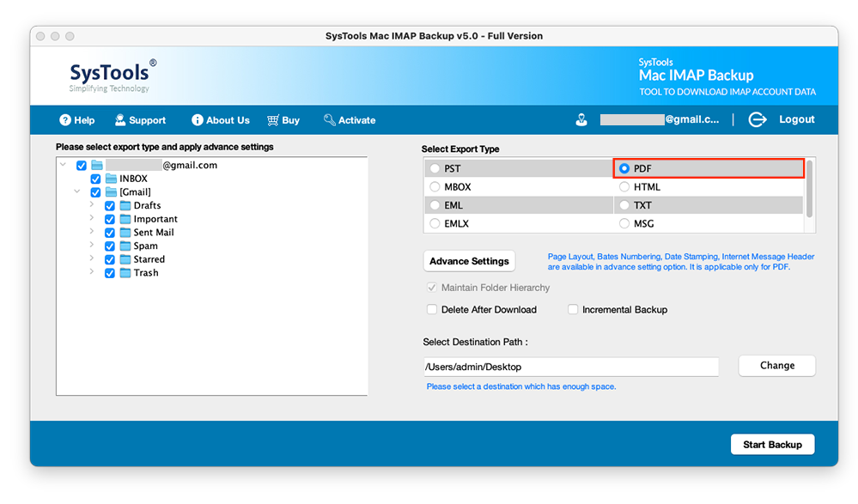Click the About Us info icon
The width and height of the screenshot is (858, 504).
click(x=197, y=120)
